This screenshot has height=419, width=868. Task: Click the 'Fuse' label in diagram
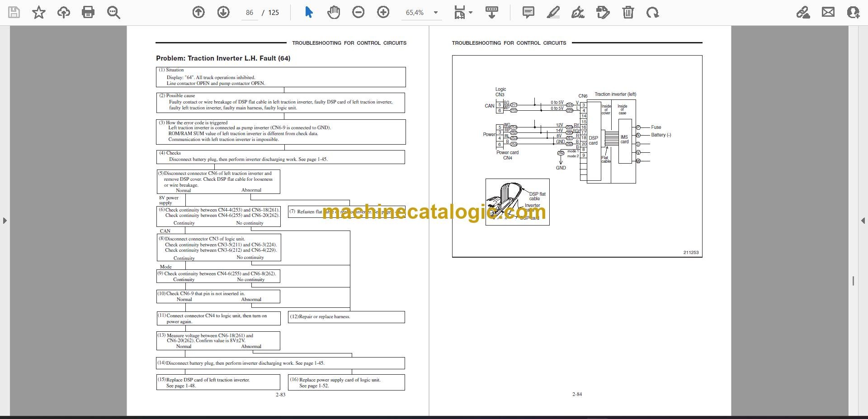(656, 127)
